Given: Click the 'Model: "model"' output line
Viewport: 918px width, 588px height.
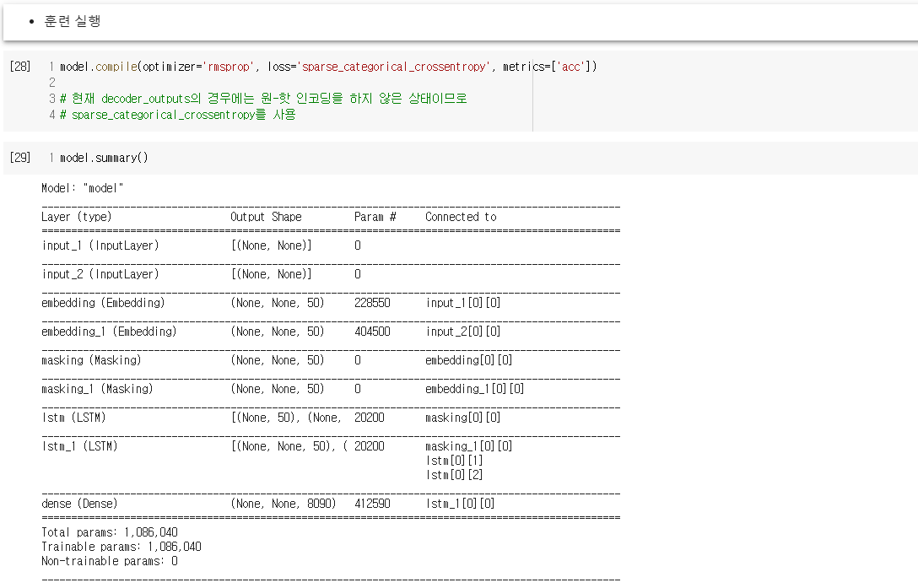Looking at the screenshot, I should click(x=83, y=188).
